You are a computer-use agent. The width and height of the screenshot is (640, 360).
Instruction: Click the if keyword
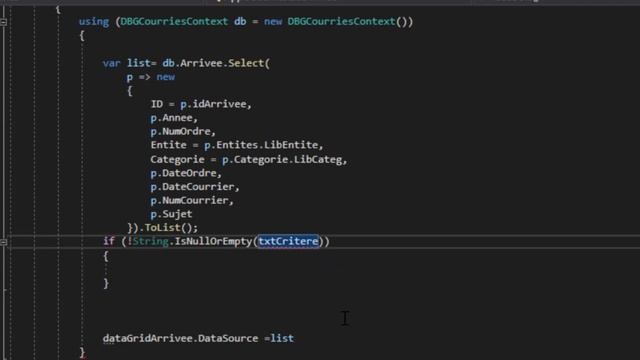(109, 241)
